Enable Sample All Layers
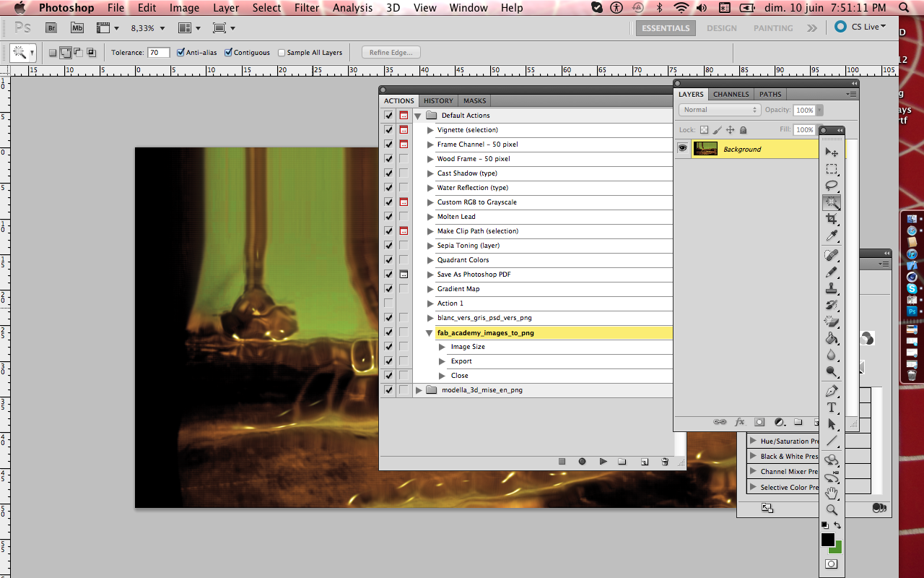Viewport: 924px width, 578px height. coord(281,52)
